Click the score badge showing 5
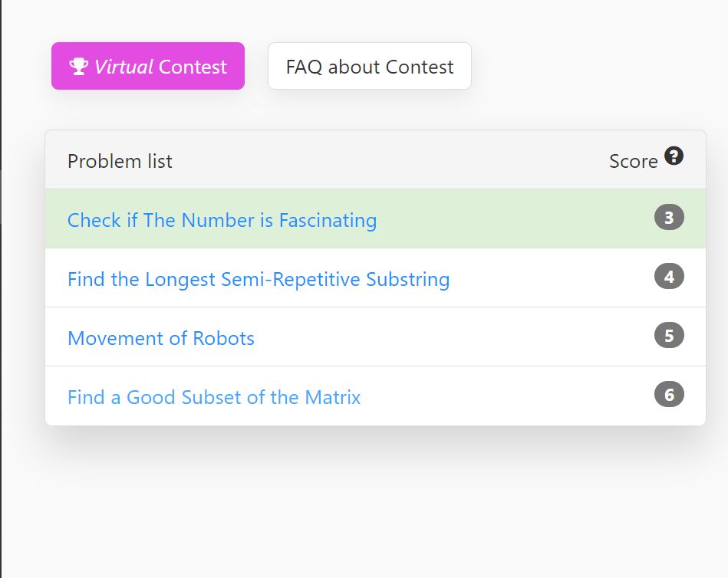The image size is (728, 578). 669,336
